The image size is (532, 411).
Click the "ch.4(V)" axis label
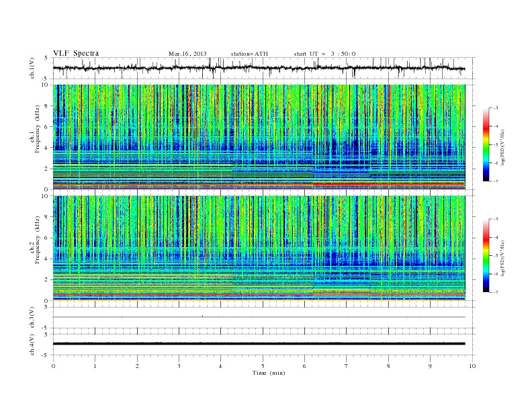coord(32,345)
